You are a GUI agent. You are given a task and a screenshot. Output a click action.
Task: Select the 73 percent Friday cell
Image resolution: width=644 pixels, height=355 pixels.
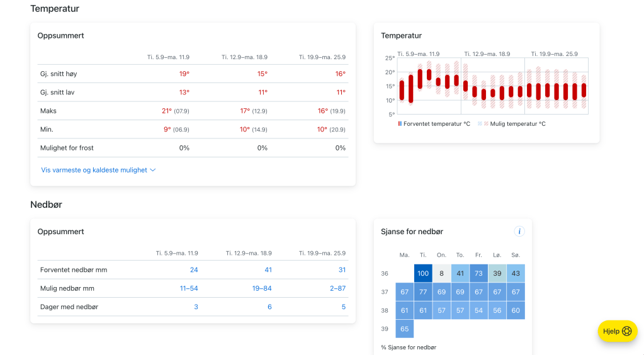(x=478, y=273)
